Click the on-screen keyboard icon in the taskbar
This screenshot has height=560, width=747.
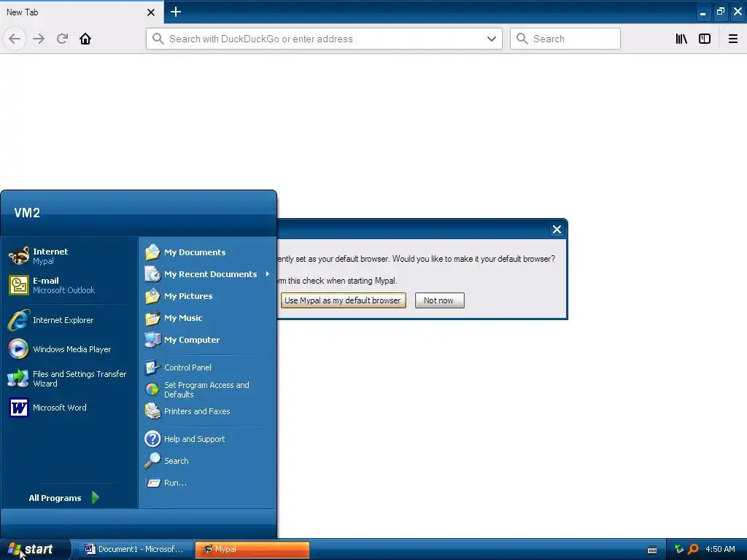click(x=652, y=550)
